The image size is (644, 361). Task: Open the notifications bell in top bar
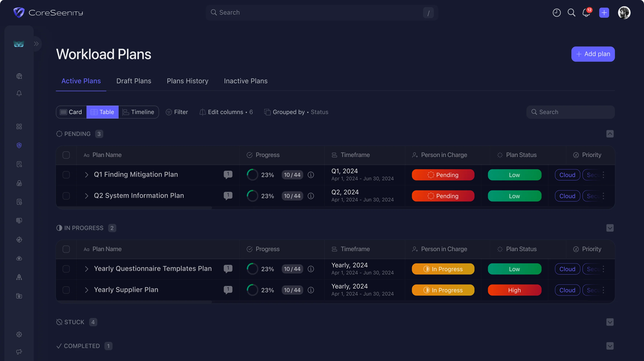[586, 13]
